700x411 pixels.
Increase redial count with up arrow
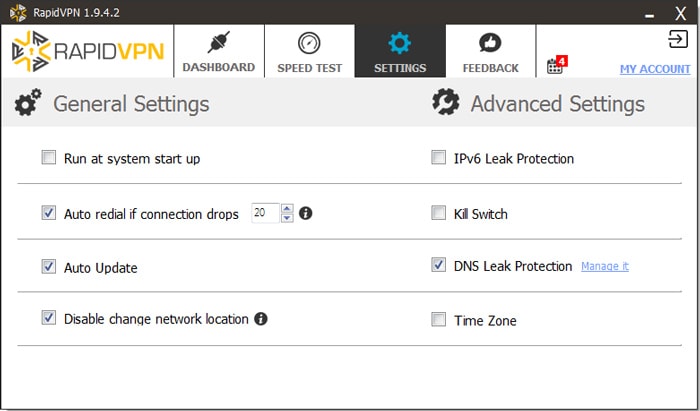(287, 208)
